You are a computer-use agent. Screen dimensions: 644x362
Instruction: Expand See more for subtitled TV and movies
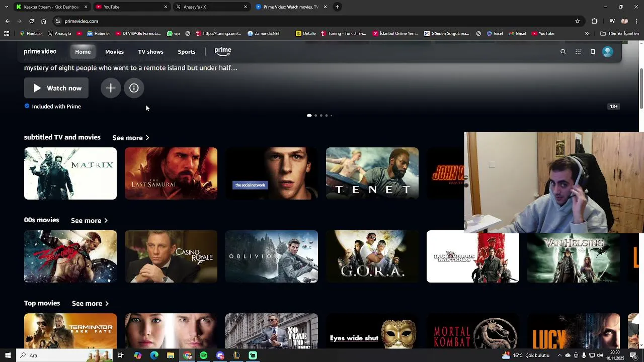(x=131, y=138)
